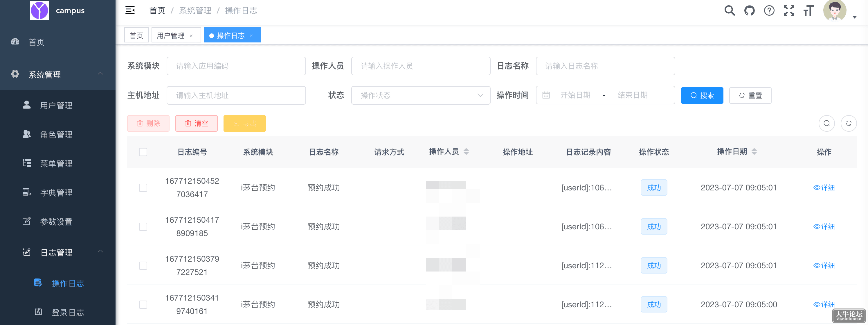Viewport: 868px width, 325px height.
Task: Open calendar icon in 操作时间 field
Action: [x=546, y=96]
